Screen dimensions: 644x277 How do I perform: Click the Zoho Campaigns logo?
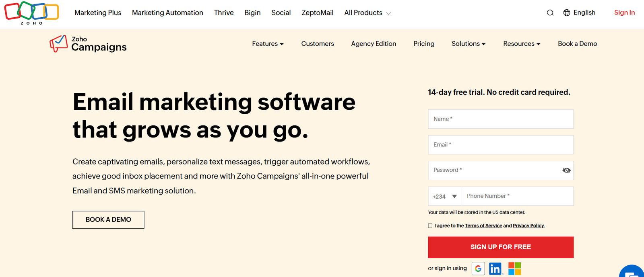click(x=88, y=43)
